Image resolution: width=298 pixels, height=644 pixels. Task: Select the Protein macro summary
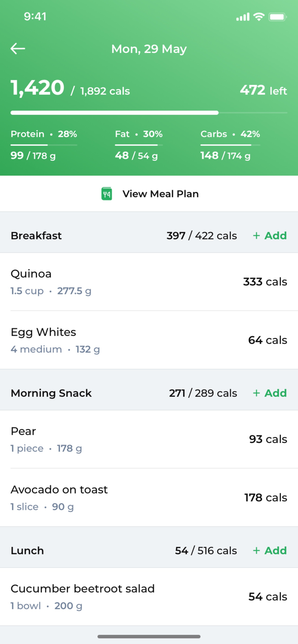(43, 145)
